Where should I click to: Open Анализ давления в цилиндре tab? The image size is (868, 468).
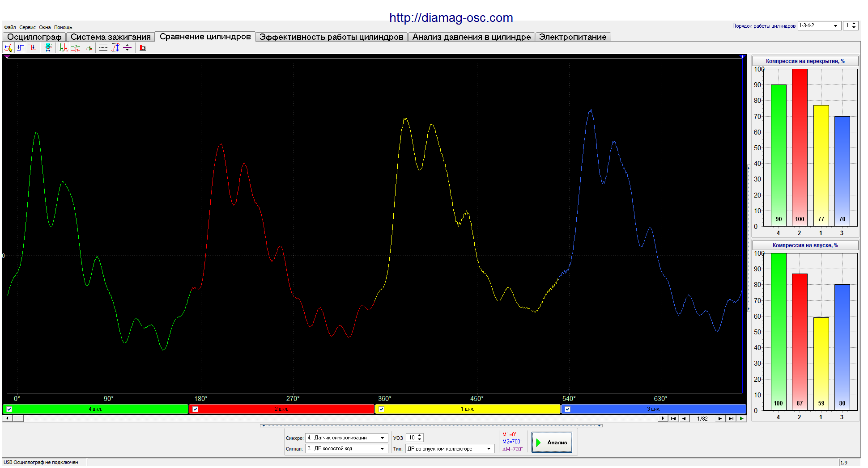pyautogui.click(x=472, y=37)
